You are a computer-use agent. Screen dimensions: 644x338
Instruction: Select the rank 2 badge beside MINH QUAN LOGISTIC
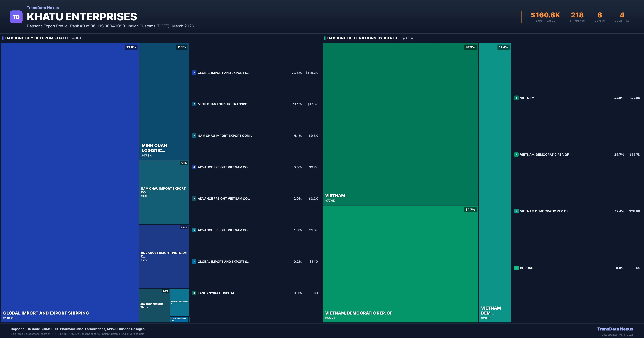coord(194,104)
